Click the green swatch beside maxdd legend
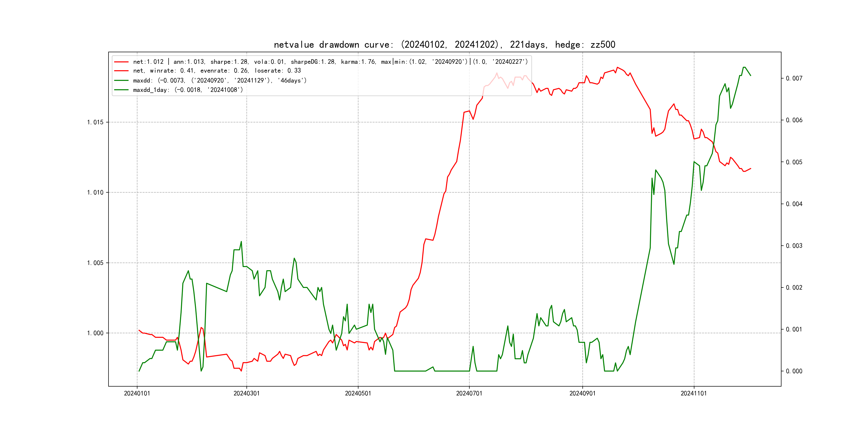Viewport: 868px width, 434px height. tap(121, 81)
